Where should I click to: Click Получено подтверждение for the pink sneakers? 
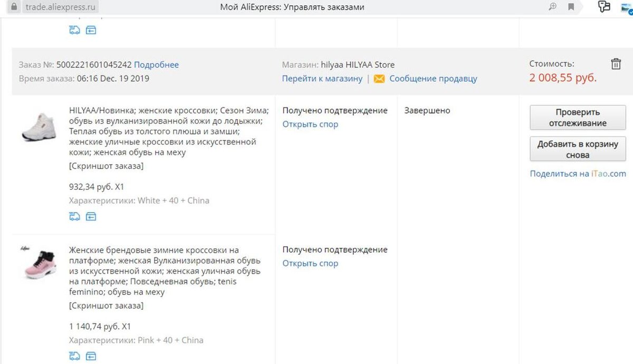point(335,250)
